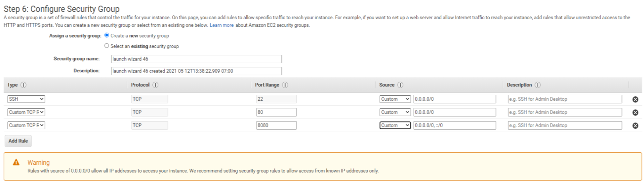Viewport: 644px width, 183px height.
Task: Click the Add Rule button
Action: pos(18,141)
